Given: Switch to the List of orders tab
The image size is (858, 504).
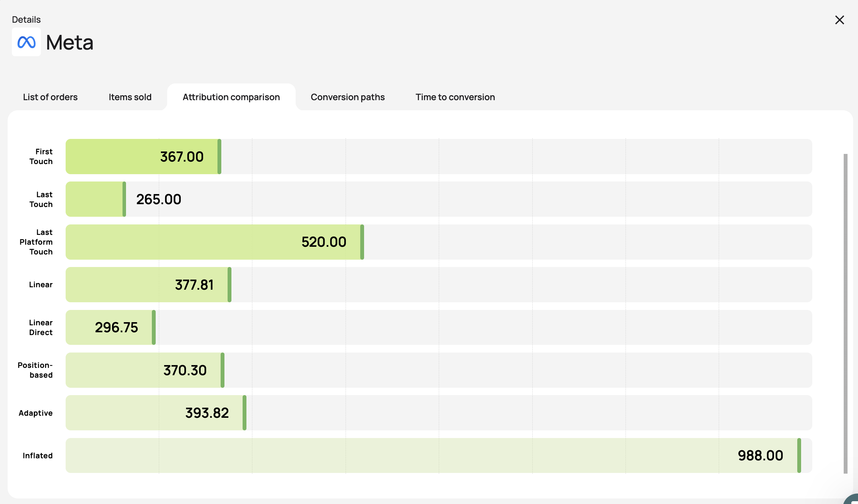Looking at the screenshot, I should [x=50, y=97].
